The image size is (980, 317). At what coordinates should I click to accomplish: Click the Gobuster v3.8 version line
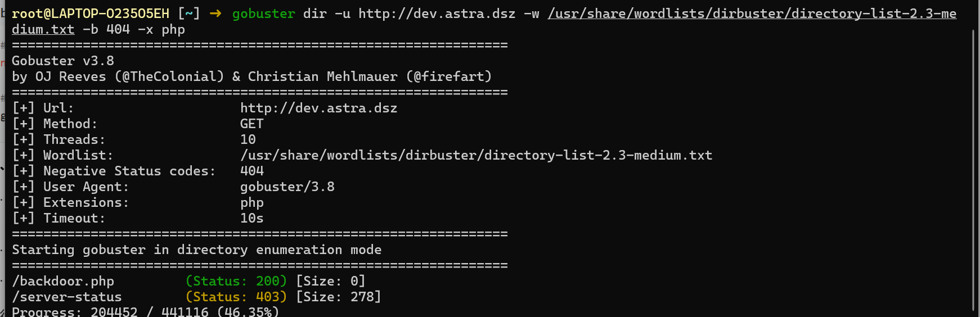coord(63,61)
